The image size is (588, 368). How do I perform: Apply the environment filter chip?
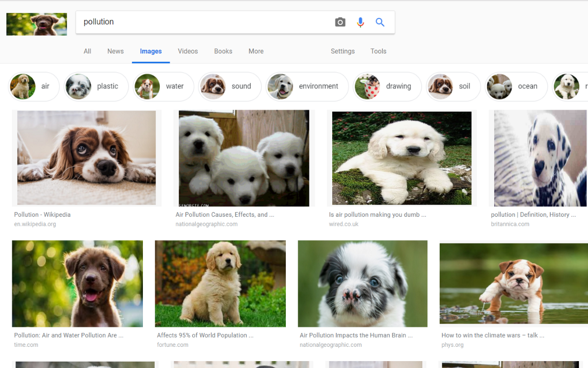(x=307, y=86)
